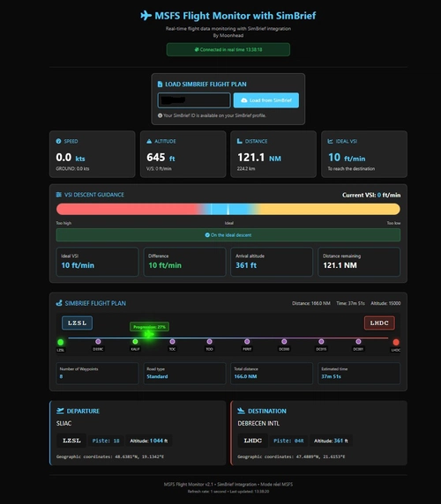Click the 121.1 NM value in Distance card
The image size is (441, 504).
point(259,158)
